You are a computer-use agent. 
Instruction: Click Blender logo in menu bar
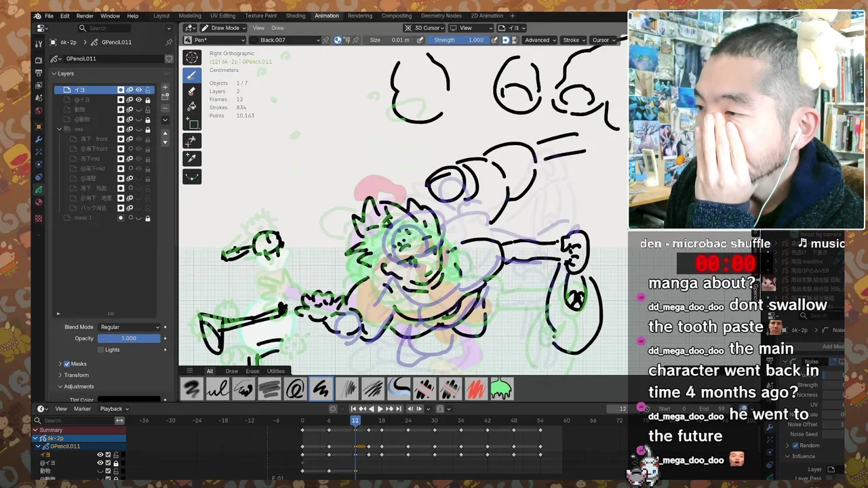[x=37, y=16]
